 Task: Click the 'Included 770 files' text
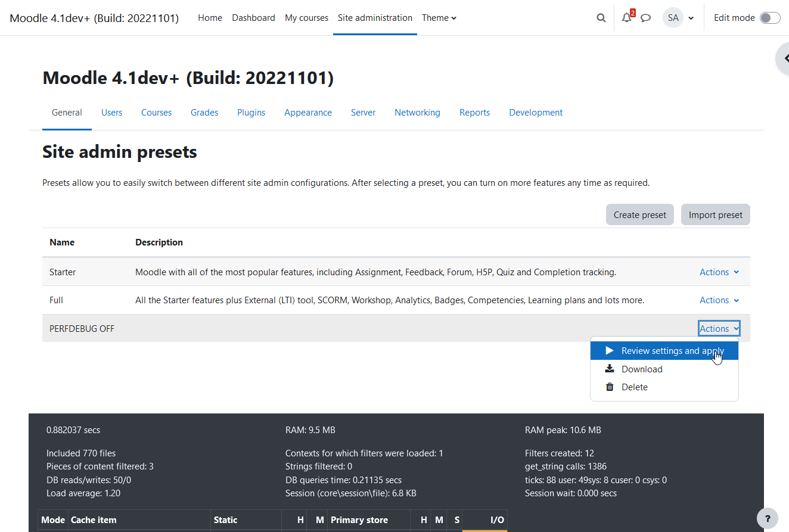pyautogui.click(x=81, y=453)
